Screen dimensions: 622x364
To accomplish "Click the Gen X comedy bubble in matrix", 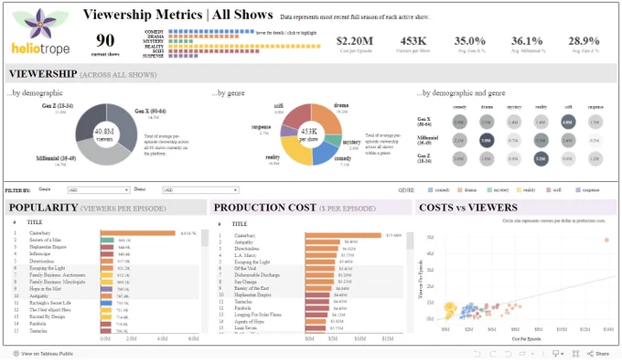I will pos(459,122).
